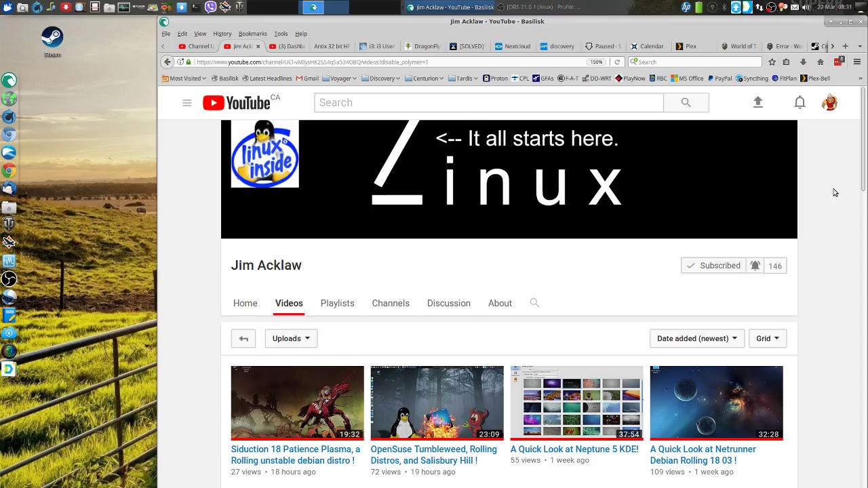Open the Gmail bookmark
This screenshot has width=868, height=488.
[307, 78]
